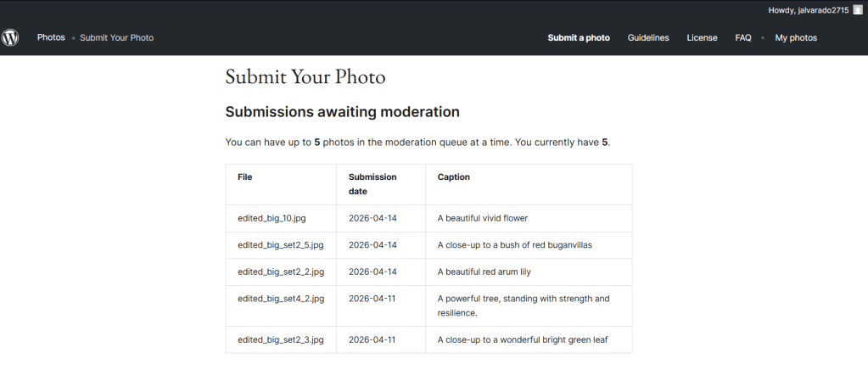Open the Photos navigation link
868x381 pixels.
pos(51,38)
